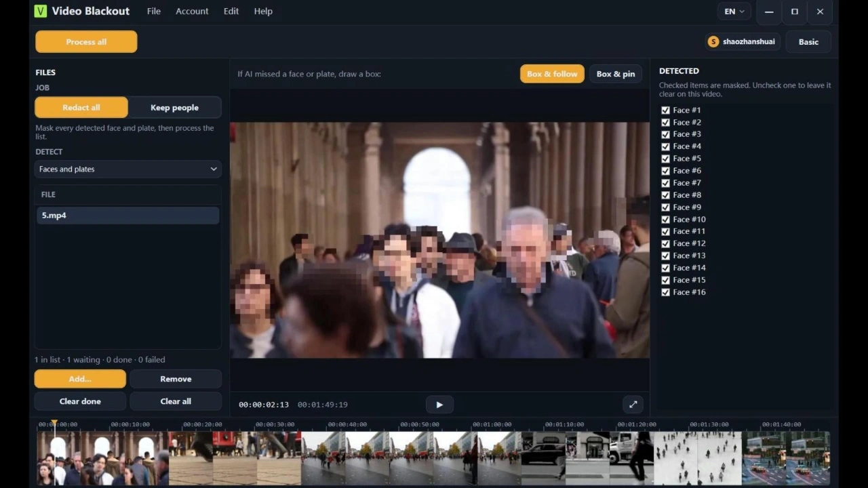
Task: Choose the Box & follow tool
Action: point(552,74)
